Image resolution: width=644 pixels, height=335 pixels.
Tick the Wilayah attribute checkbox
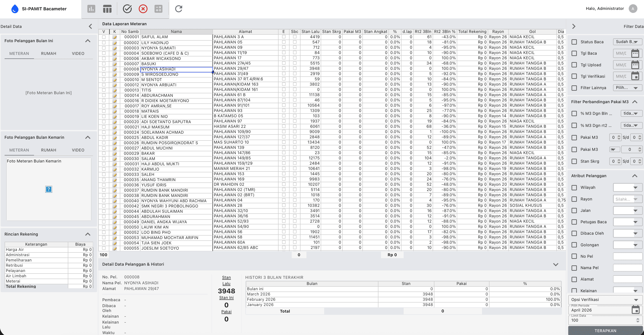[x=574, y=187]
